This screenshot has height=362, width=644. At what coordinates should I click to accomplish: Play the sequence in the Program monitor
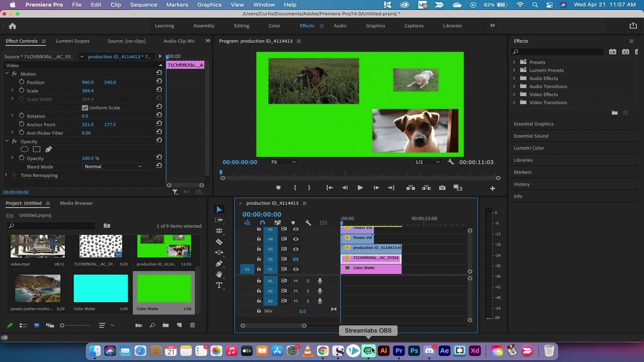click(360, 188)
